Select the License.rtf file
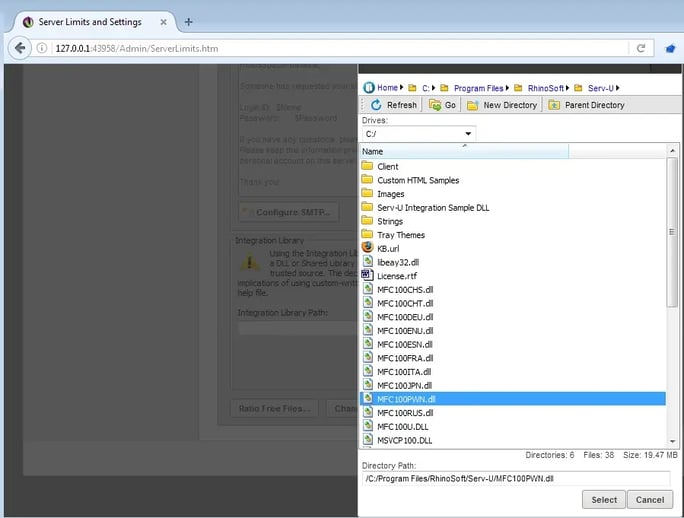 pyautogui.click(x=397, y=275)
